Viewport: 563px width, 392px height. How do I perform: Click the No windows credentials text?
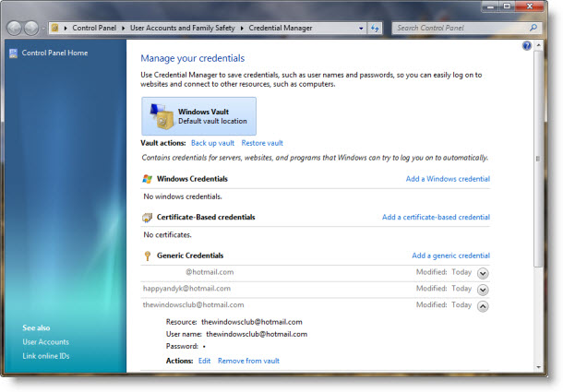[x=183, y=196]
